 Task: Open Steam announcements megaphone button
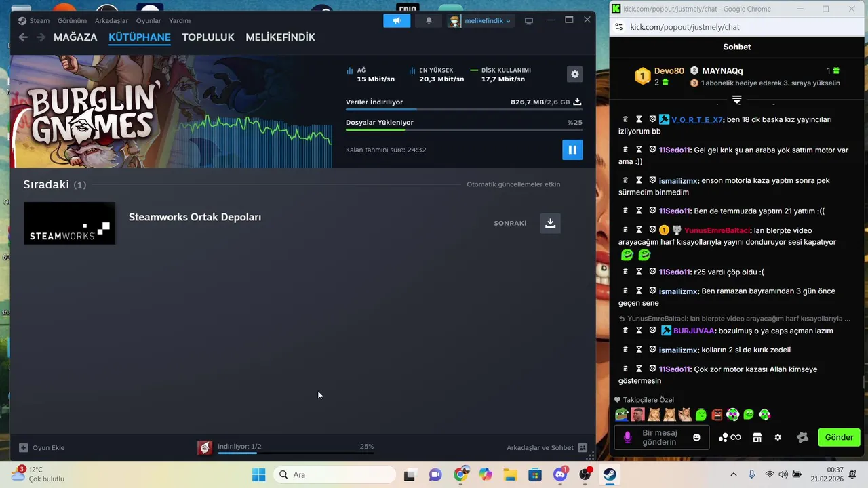397,21
